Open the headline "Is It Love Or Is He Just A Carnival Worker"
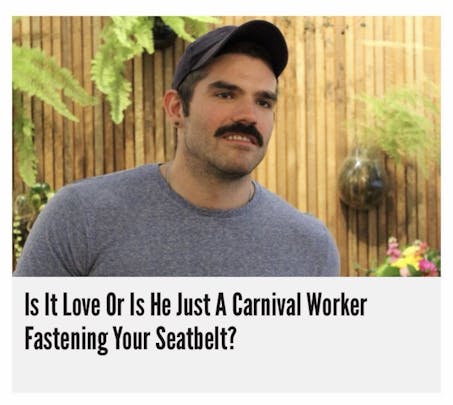 (196, 305)
